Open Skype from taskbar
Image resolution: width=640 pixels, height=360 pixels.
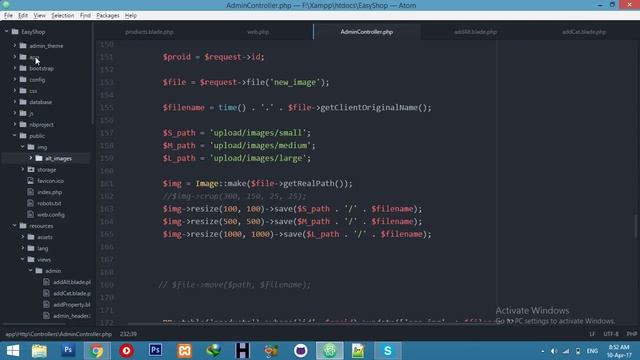(387, 351)
